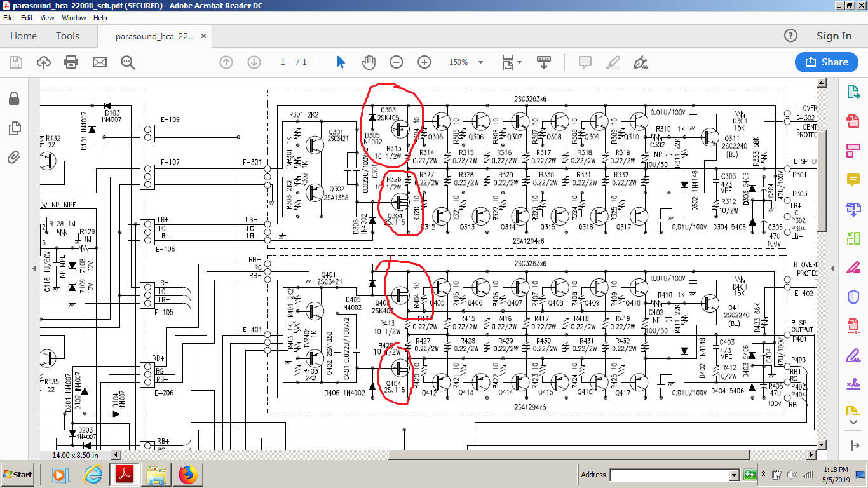Click the taskbar Address input field
Viewport: 868px width, 488px height.
coord(669,475)
